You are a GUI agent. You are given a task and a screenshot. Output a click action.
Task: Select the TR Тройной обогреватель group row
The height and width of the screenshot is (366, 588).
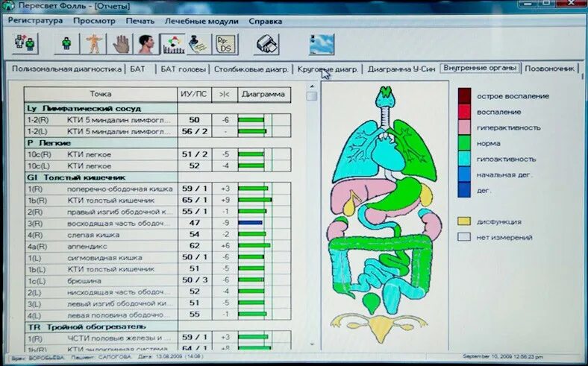101,326
